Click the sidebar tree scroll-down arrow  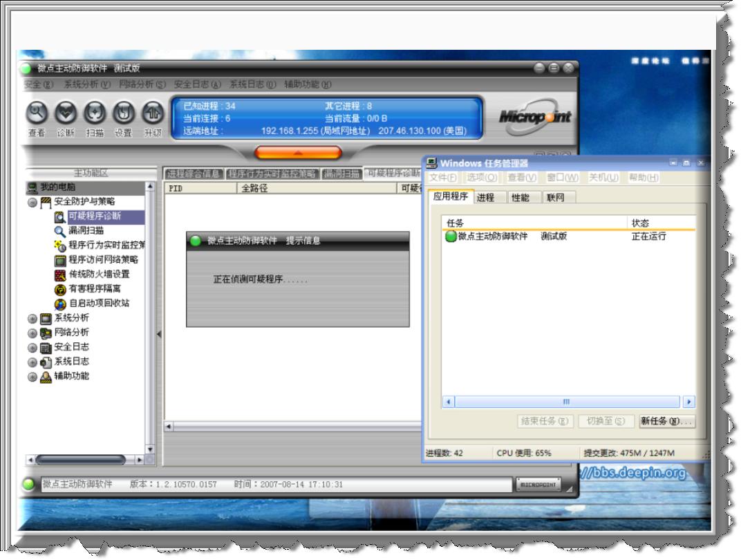point(150,449)
